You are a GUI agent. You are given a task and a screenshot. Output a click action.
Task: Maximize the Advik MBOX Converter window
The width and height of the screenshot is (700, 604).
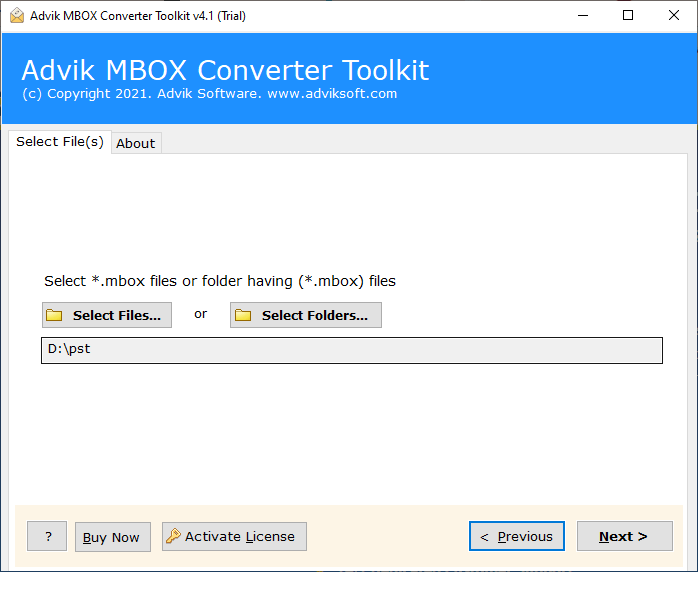point(628,16)
